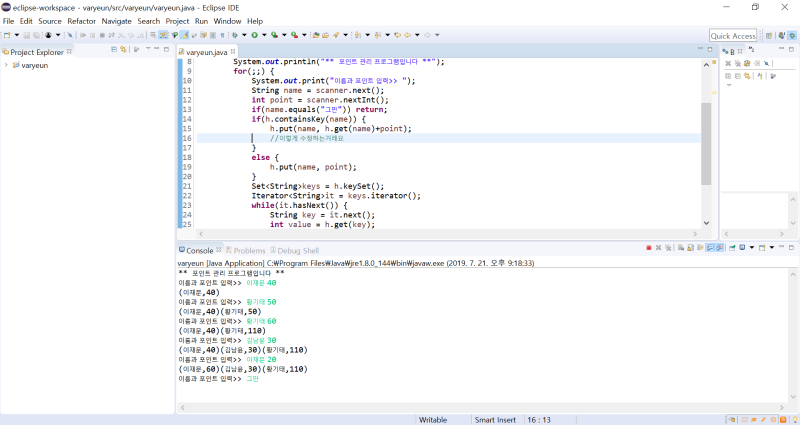Click the Remove All Breakpoints icon in the Breakpoints panel
This screenshot has height=425, width=800.
(x=737, y=63)
